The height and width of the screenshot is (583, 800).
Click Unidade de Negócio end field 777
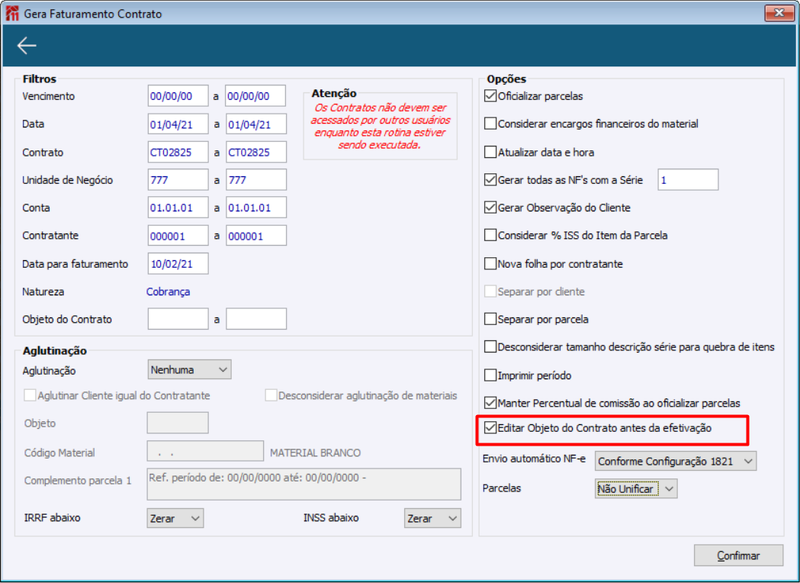(x=256, y=180)
